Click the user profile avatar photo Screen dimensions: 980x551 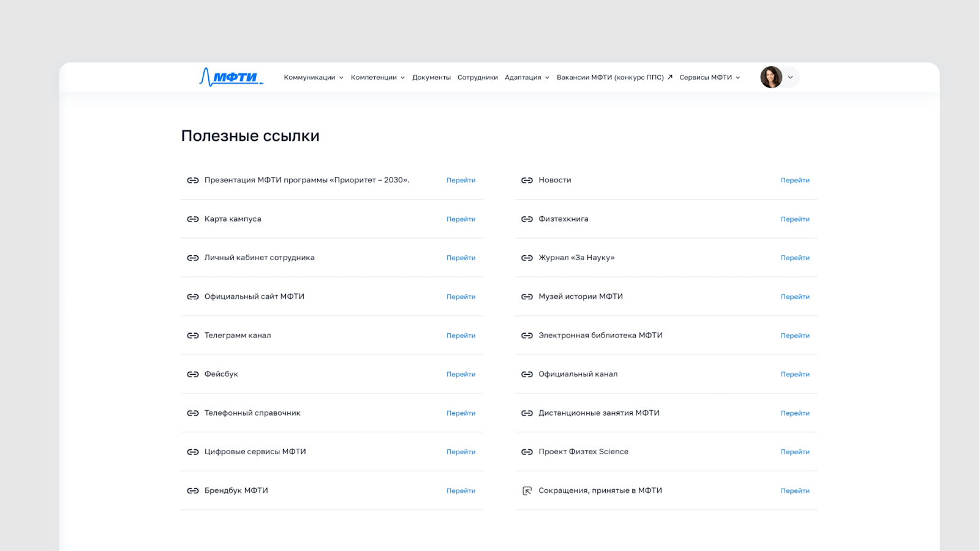771,77
